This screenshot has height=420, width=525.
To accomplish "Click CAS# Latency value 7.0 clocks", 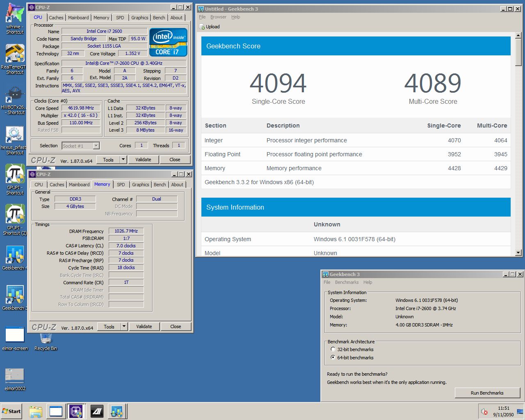I will coord(126,246).
